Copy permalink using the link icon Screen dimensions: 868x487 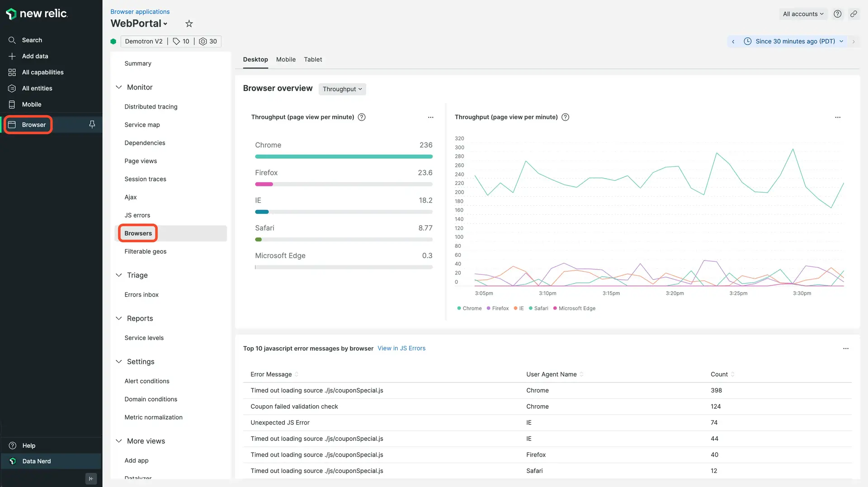[x=854, y=14]
